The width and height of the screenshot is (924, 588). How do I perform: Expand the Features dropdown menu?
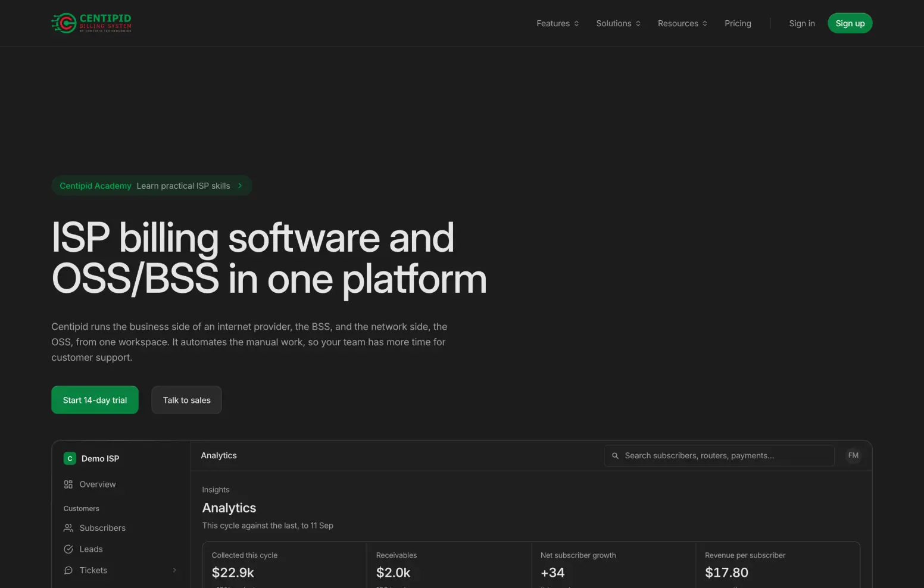558,23
